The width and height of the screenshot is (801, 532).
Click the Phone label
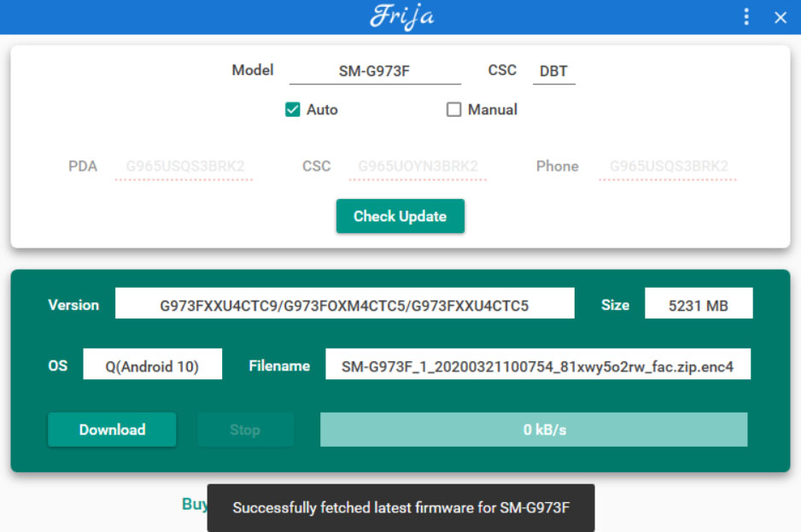tap(558, 167)
